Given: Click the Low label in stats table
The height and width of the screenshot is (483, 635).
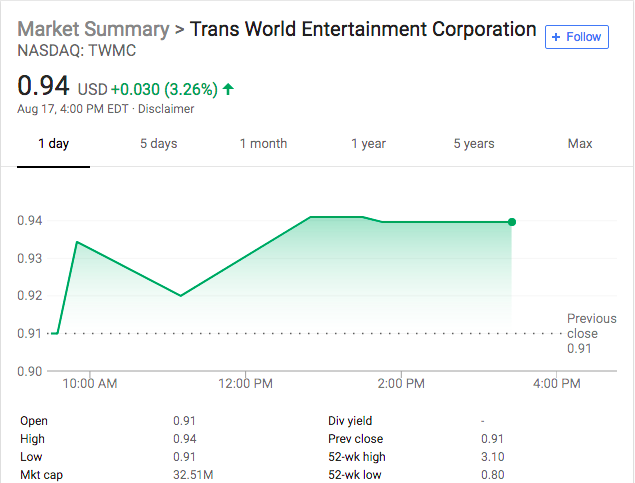Looking at the screenshot, I should click(31, 457).
